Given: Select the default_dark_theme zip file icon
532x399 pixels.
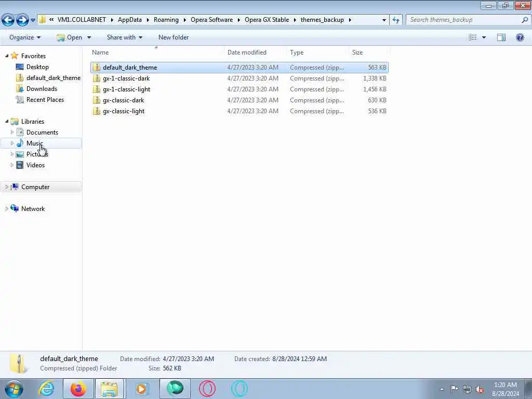Looking at the screenshot, I should tap(97, 68).
